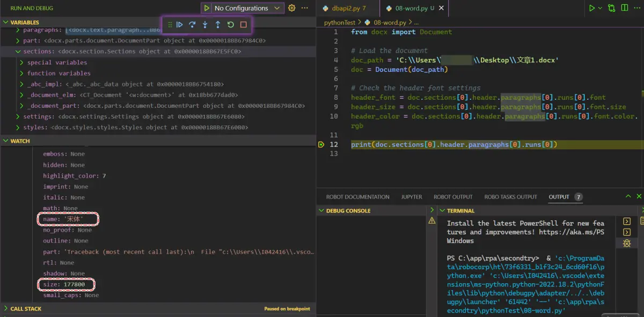Switch to dbapi2.py tab
Viewport: 644px width, 317px height.
point(348,8)
